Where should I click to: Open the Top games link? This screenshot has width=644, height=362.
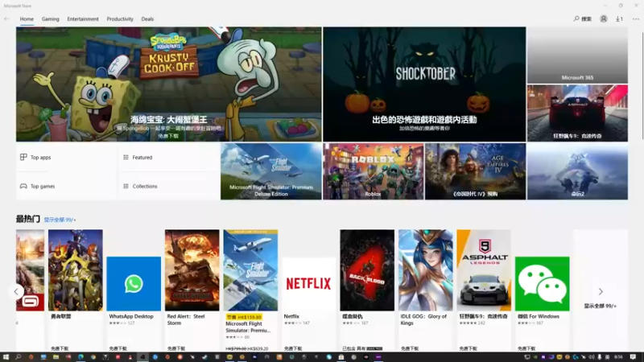pos(43,186)
